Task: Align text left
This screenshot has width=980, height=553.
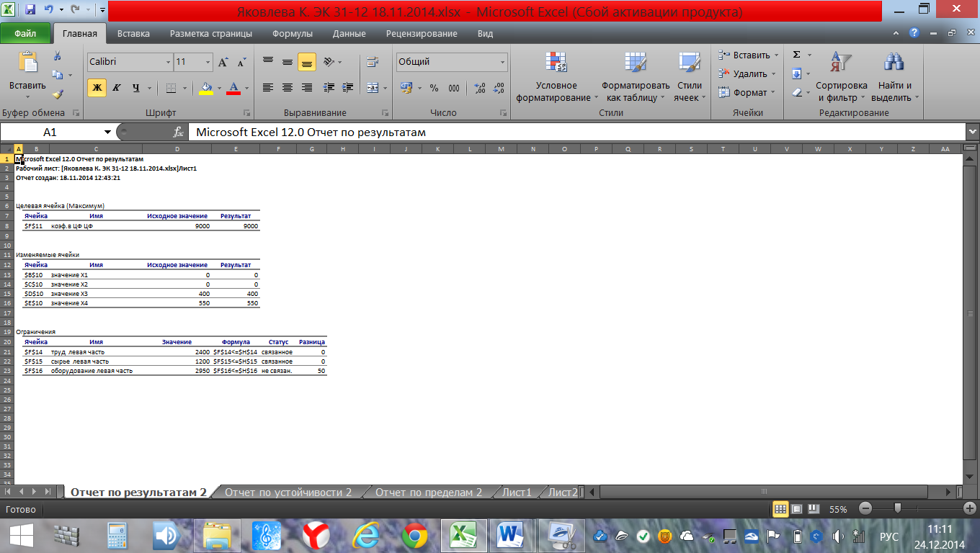Action: pos(268,88)
